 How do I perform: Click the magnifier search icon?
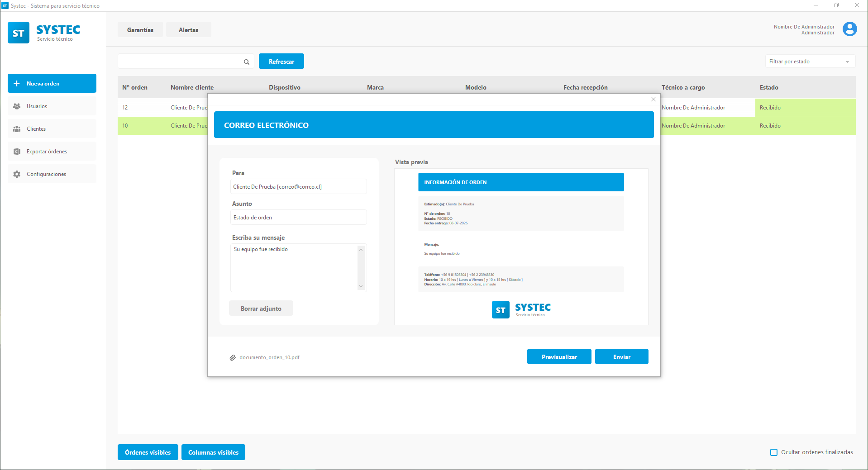click(247, 62)
